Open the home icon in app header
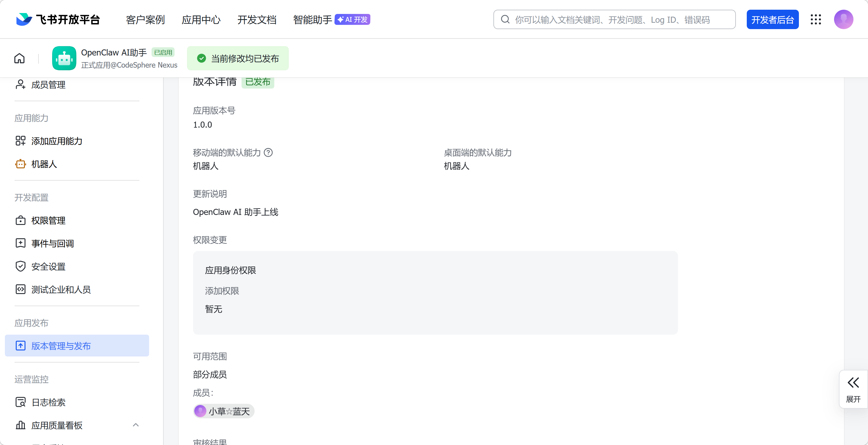Viewport: 868px width, 445px height. 19,58
